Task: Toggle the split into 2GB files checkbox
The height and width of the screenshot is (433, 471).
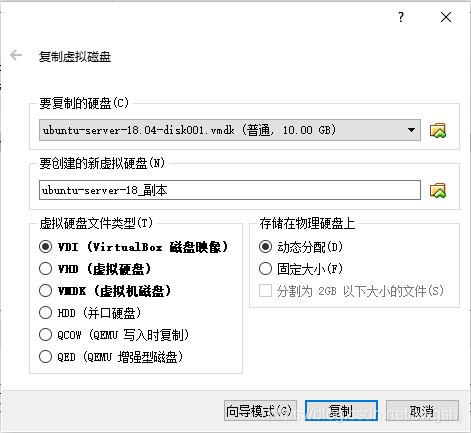Action: coord(265,291)
